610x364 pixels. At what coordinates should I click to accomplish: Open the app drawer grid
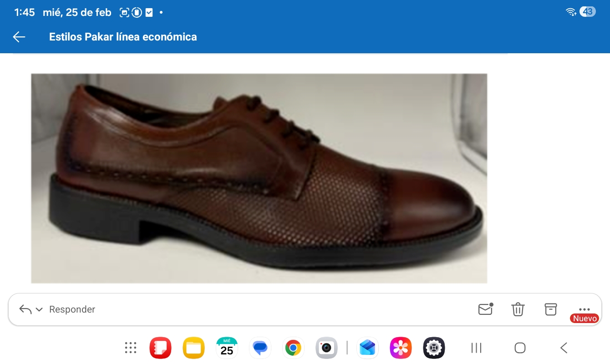pyautogui.click(x=131, y=348)
